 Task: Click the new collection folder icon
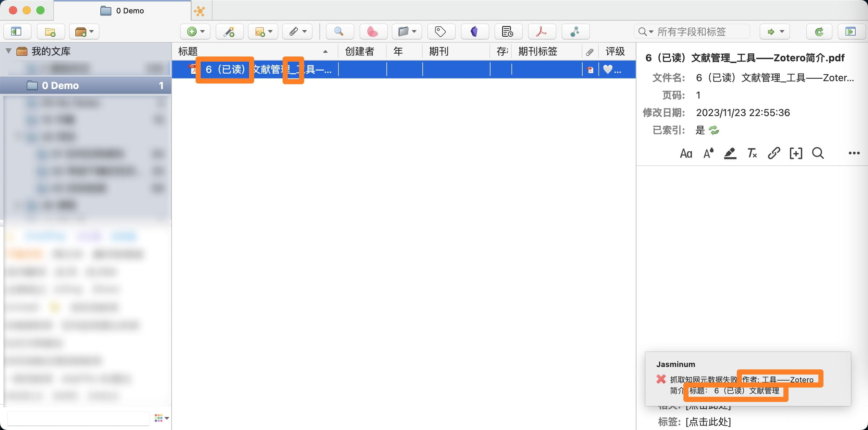tap(50, 32)
